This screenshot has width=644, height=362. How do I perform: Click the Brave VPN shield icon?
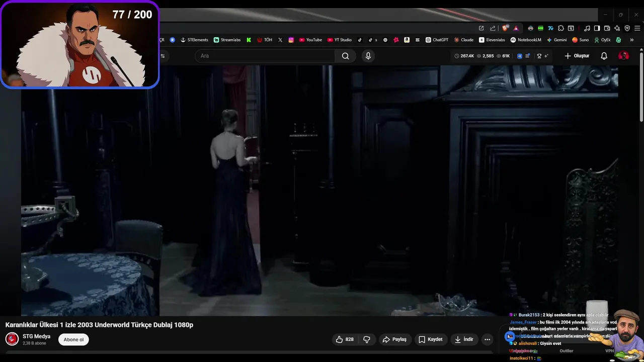coord(627,28)
